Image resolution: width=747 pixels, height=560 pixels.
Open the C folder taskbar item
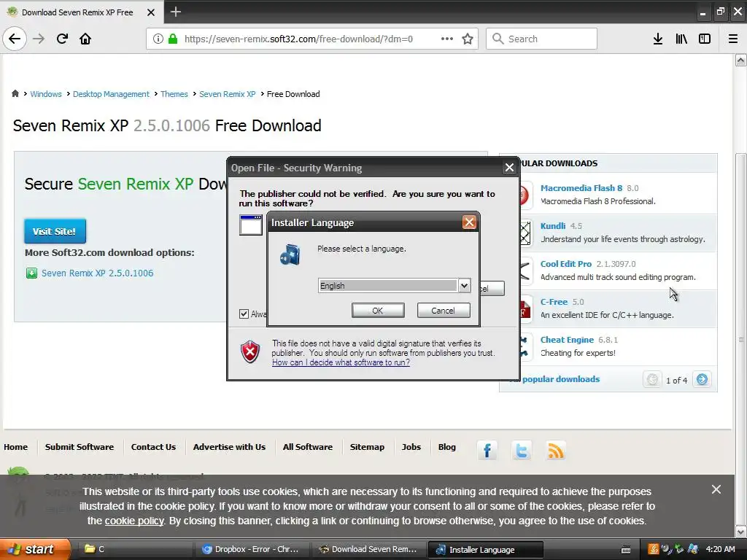[x=136, y=549]
